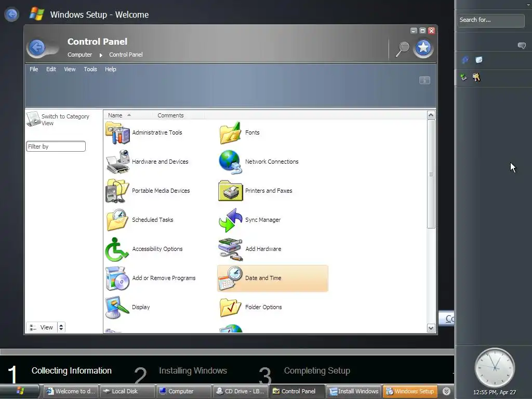Expand the taskbar overflow chevron
This screenshot has height=399, width=532.
(x=446, y=391)
